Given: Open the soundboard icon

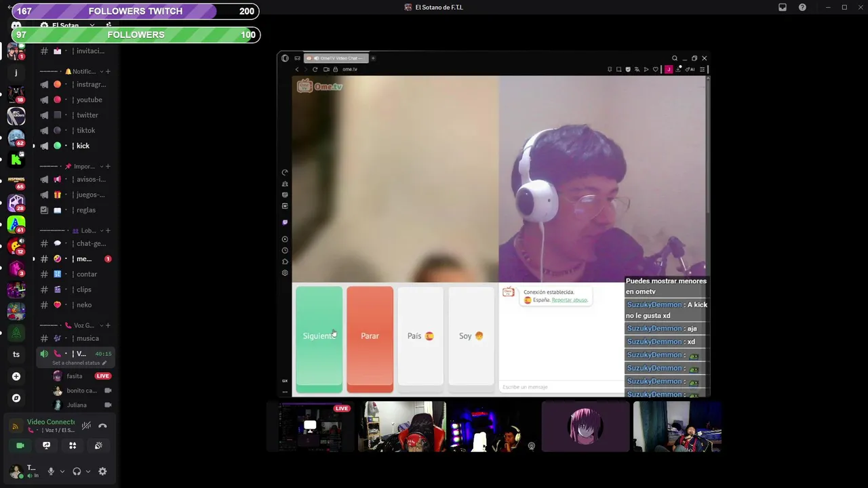Looking at the screenshot, I should click(x=98, y=445).
